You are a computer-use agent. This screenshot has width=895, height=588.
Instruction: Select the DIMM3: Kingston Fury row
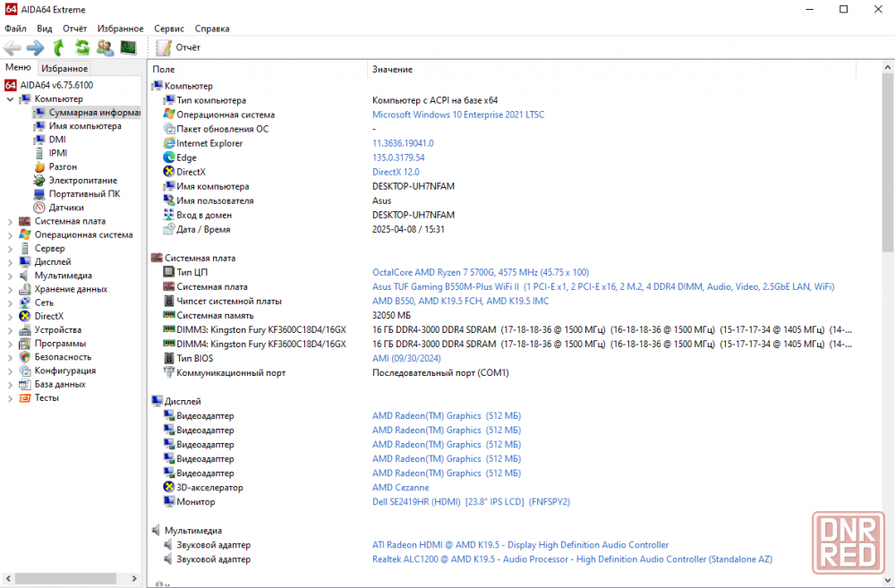pyautogui.click(x=508, y=330)
